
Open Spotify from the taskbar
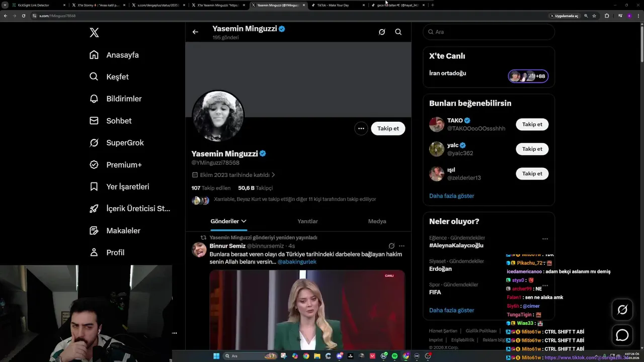tap(394, 356)
